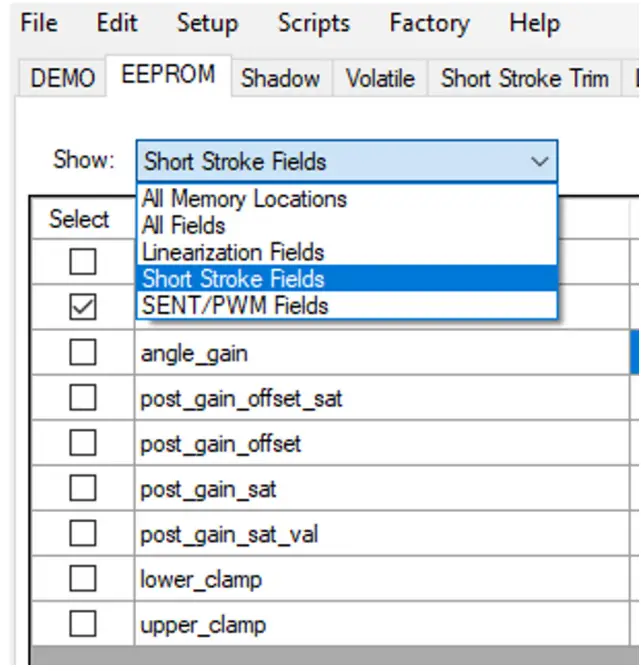
Task: Check the lower_clamp row checkbox
Action: point(83,579)
